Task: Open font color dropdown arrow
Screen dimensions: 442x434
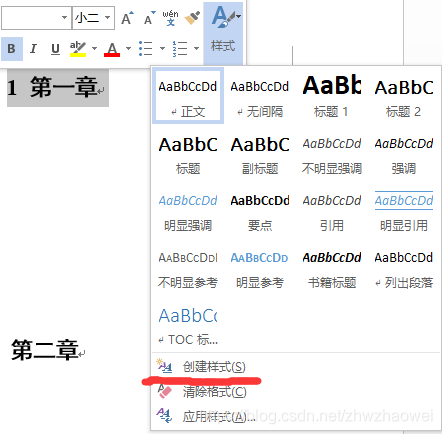Action: (128, 49)
